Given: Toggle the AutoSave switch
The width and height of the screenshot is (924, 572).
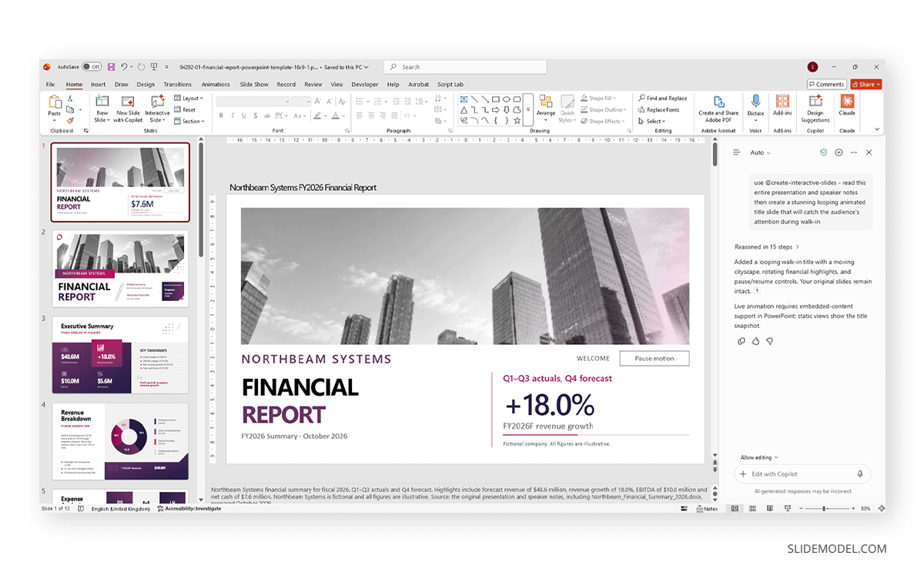Looking at the screenshot, I should [x=92, y=67].
